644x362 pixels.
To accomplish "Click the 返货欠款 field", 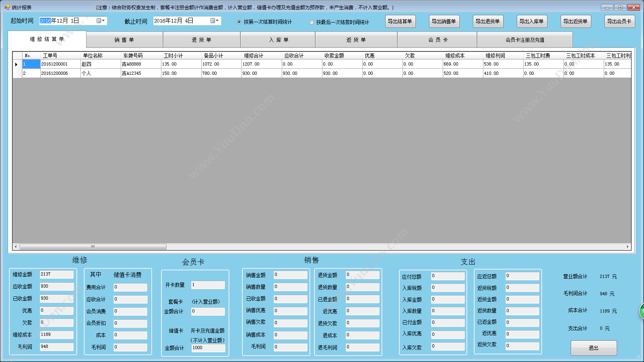I will [522, 346].
